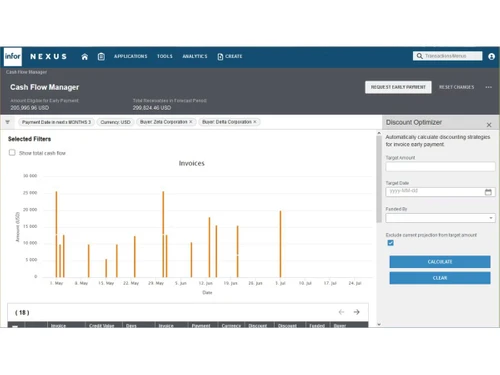
Task: Click the Invoices chart title
Action: (192, 163)
